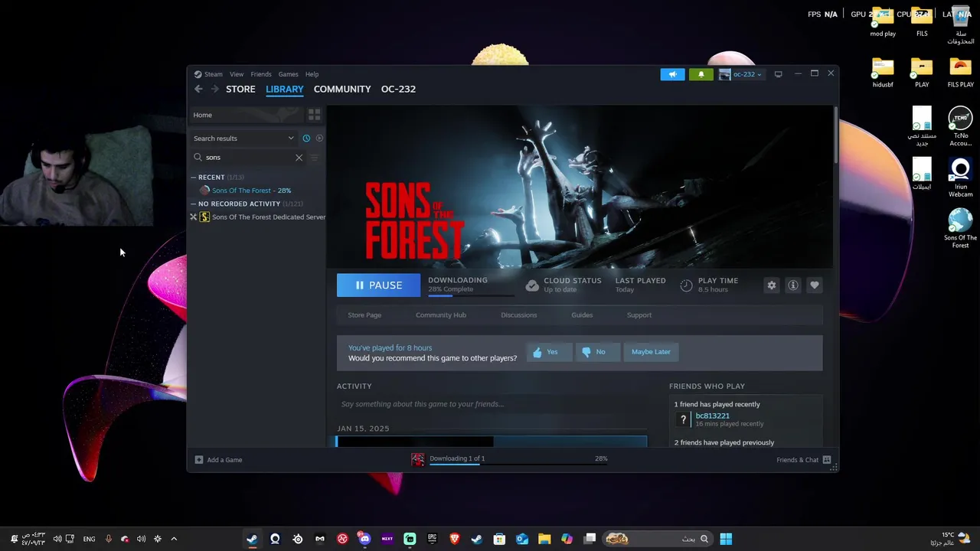This screenshot has width=980, height=551.
Task: Toggle the show ready-to-play games filter
Action: click(x=319, y=139)
